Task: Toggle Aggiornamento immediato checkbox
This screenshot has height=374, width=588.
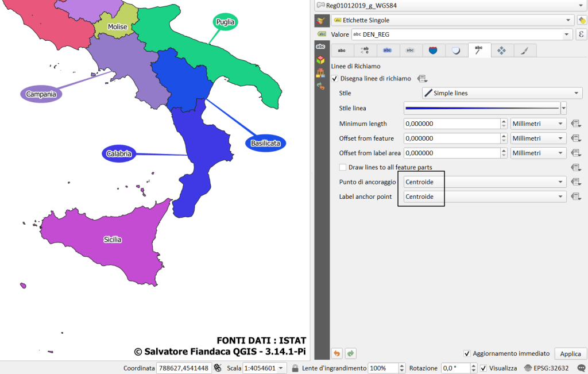Action: (467, 353)
